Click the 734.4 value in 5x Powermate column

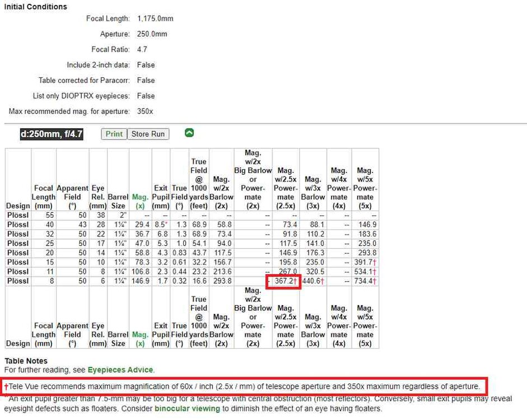click(365, 281)
